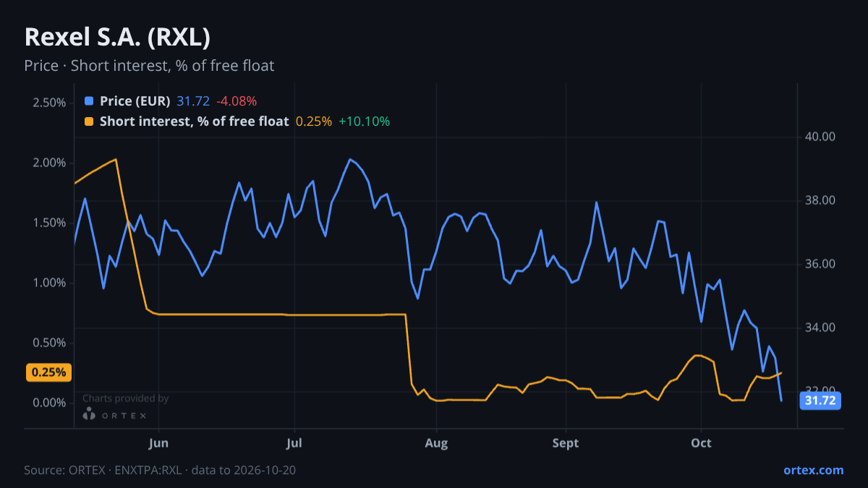The height and width of the screenshot is (488, 868).
Task: Click the blue Price legend swatch
Action: tap(89, 101)
